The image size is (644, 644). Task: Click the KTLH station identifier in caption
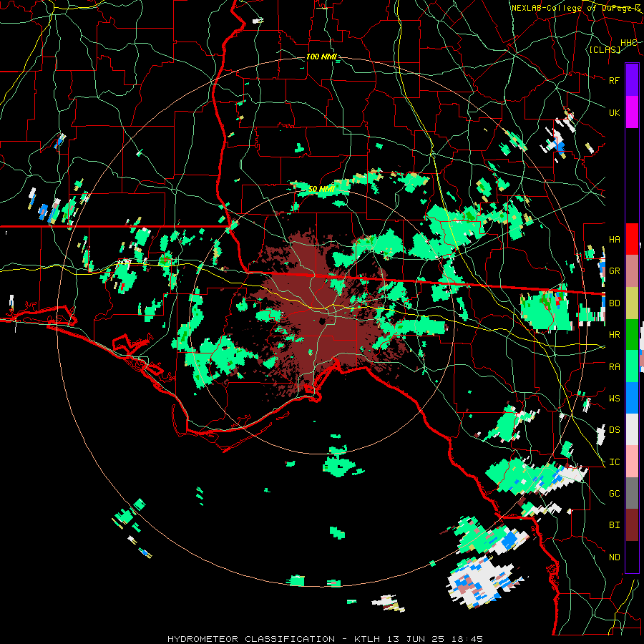[x=367, y=639]
